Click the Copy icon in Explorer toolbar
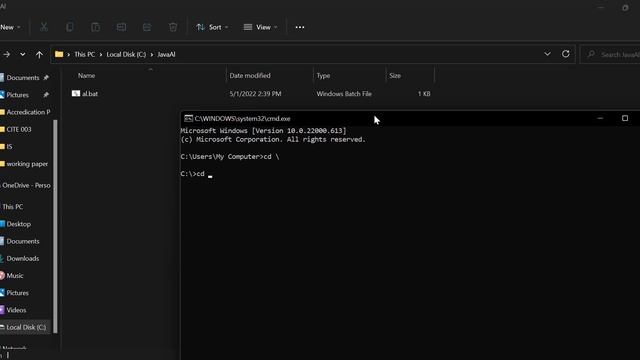 (x=70, y=27)
